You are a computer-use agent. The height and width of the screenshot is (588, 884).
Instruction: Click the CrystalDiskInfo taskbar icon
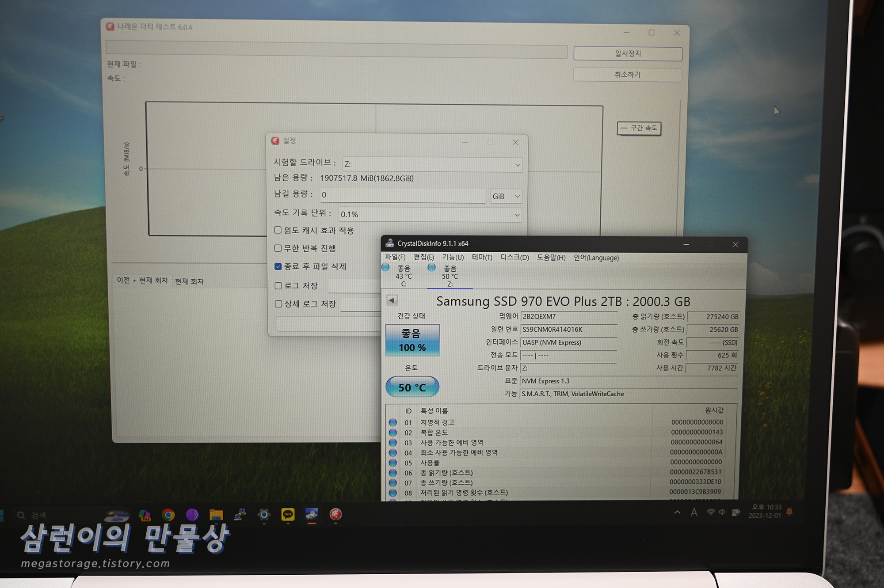click(x=312, y=514)
